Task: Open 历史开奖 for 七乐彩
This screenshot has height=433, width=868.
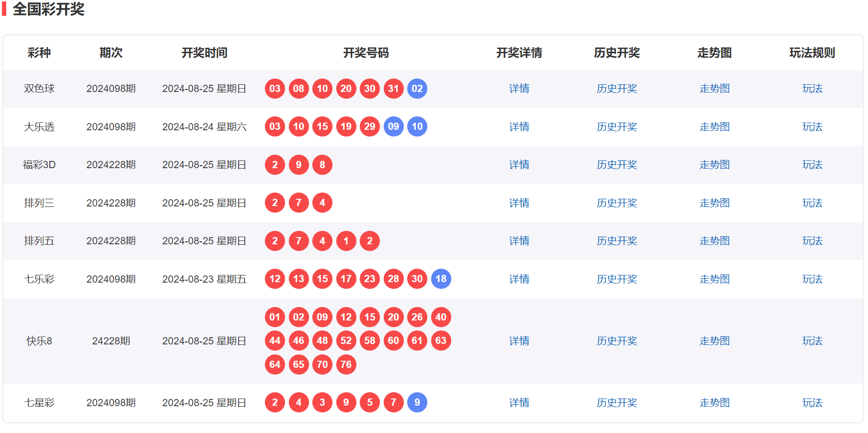Action: (x=617, y=279)
